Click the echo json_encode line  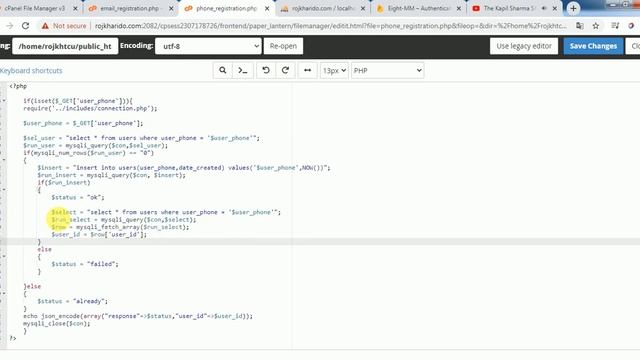tap(138, 316)
